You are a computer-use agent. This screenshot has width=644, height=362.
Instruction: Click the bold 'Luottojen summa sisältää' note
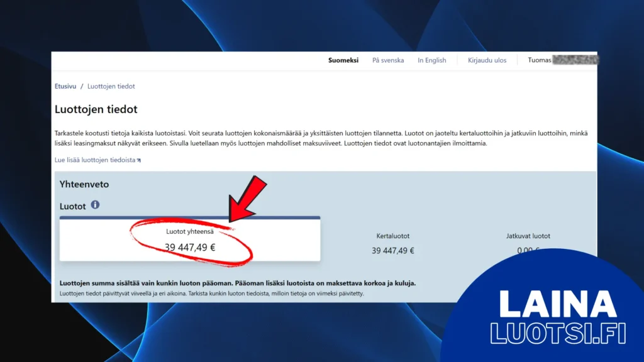coord(237,283)
